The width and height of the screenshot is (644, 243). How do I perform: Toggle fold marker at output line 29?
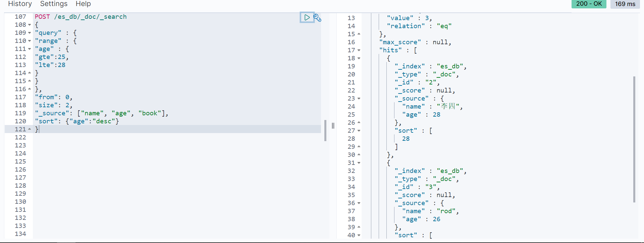click(359, 146)
